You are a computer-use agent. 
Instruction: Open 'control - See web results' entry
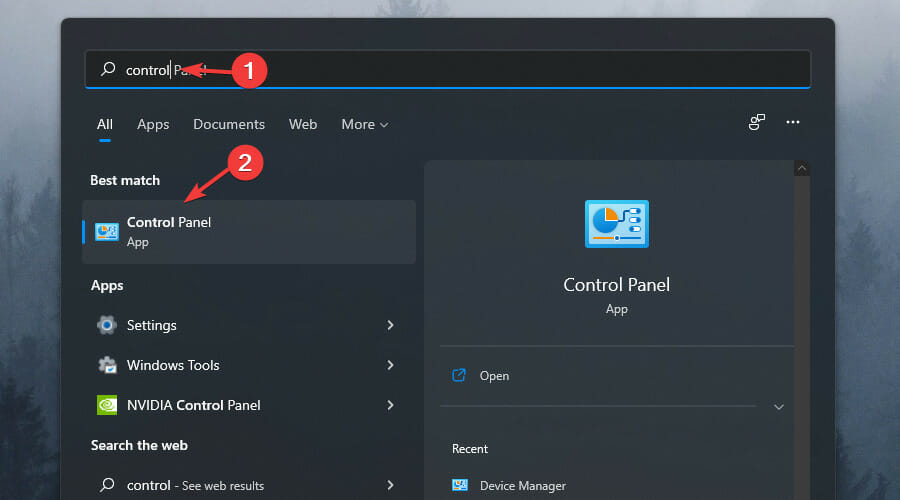pos(249,485)
